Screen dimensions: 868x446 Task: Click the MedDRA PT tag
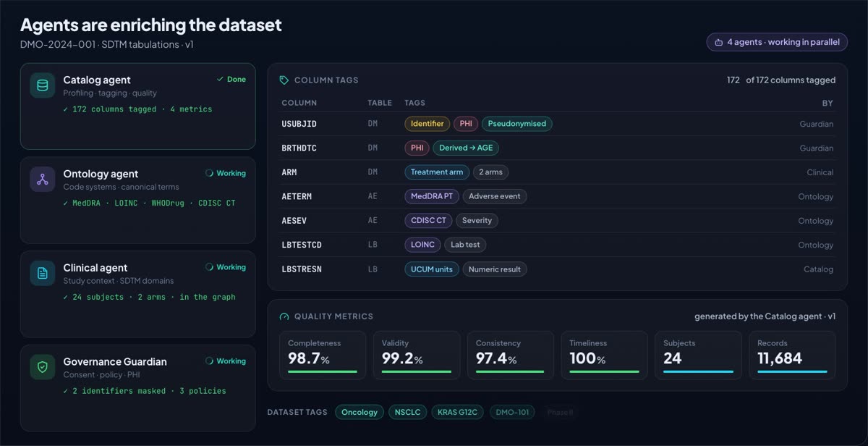[432, 196]
